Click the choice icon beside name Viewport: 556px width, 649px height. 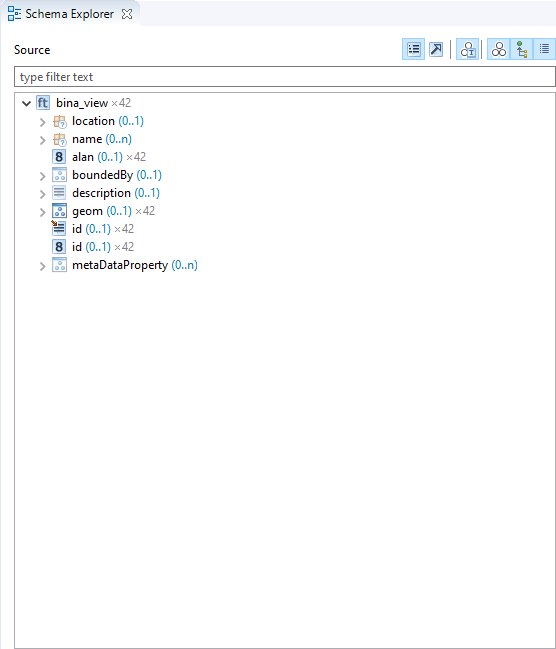59,139
